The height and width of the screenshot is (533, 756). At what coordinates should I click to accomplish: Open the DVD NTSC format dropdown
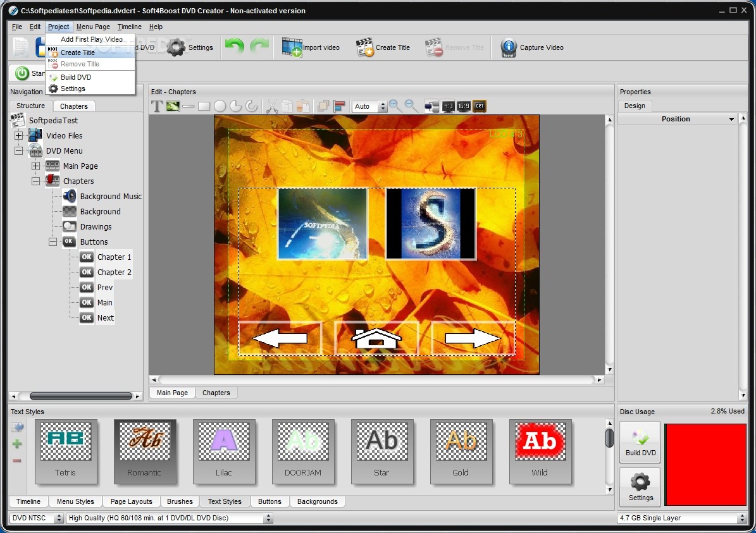click(59, 518)
